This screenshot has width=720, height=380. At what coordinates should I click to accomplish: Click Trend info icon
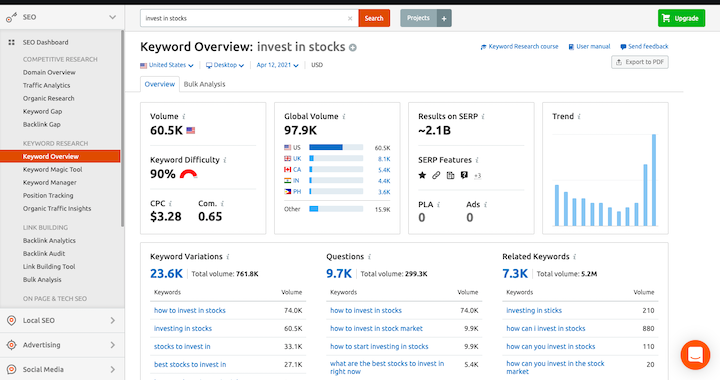coord(579,117)
